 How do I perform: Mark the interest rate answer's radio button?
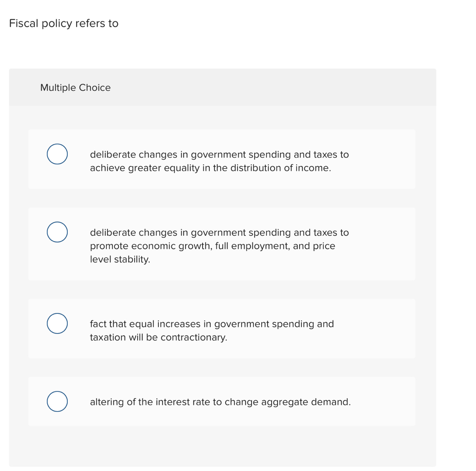pyautogui.click(x=57, y=402)
